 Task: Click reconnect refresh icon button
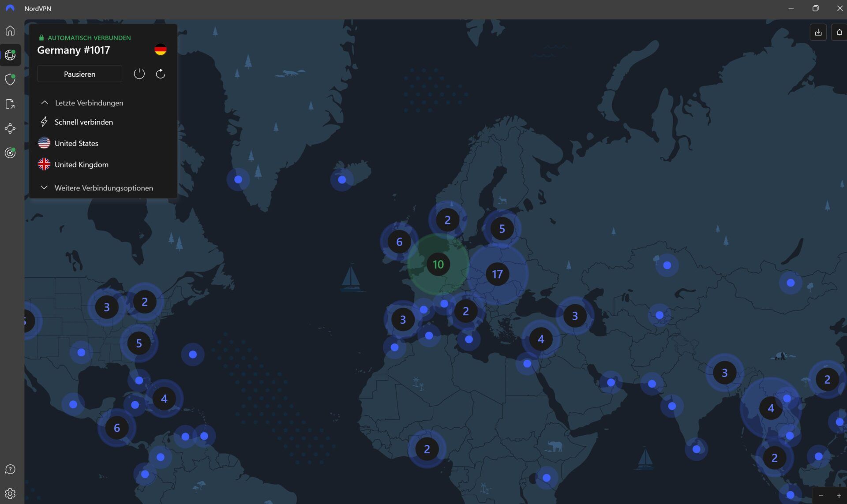coord(160,74)
